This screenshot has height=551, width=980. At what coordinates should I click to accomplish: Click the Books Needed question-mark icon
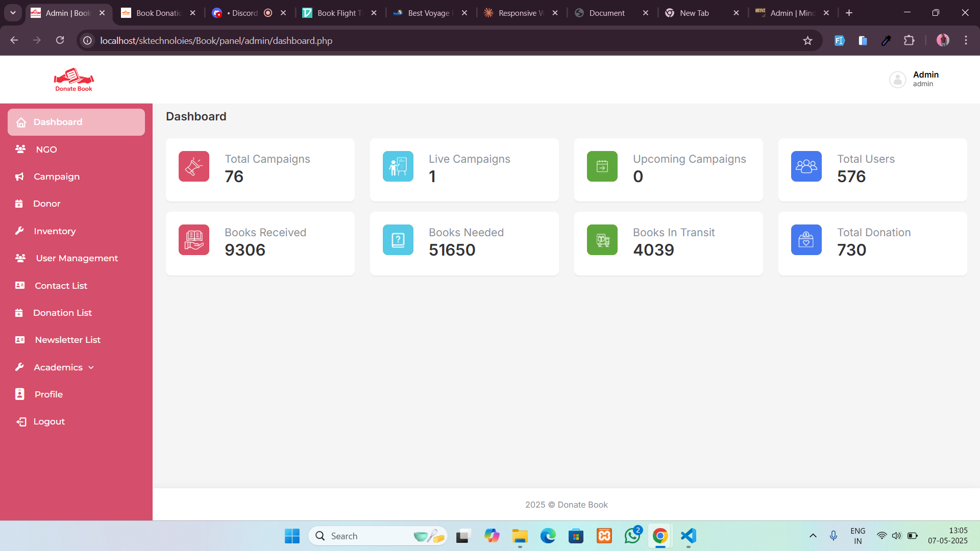pyautogui.click(x=398, y=240)
